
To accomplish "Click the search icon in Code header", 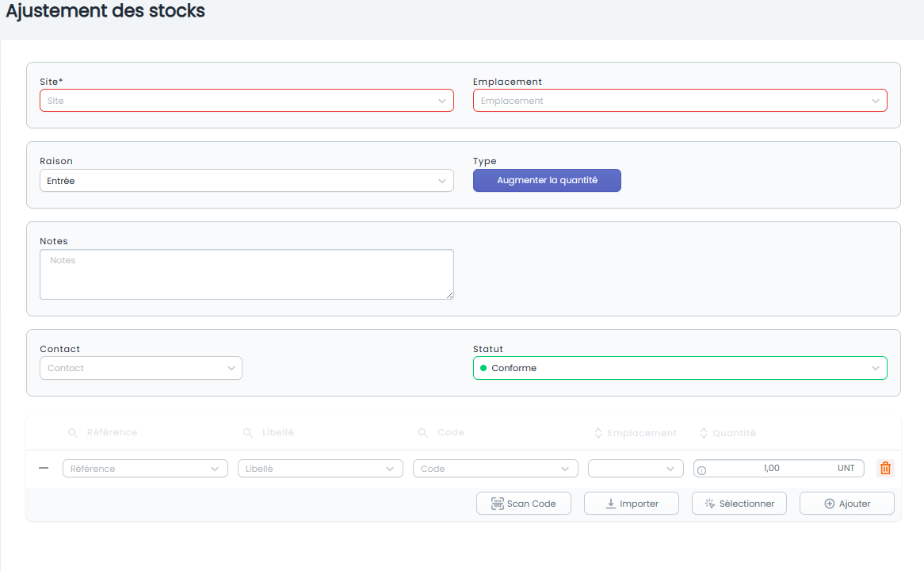I will click(x=423, y=433).
